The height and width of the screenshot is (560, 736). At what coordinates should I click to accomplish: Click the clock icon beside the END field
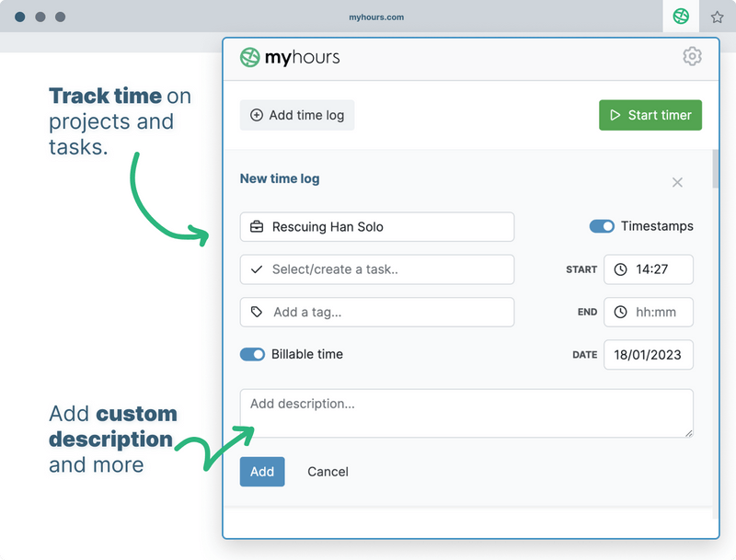619,313
